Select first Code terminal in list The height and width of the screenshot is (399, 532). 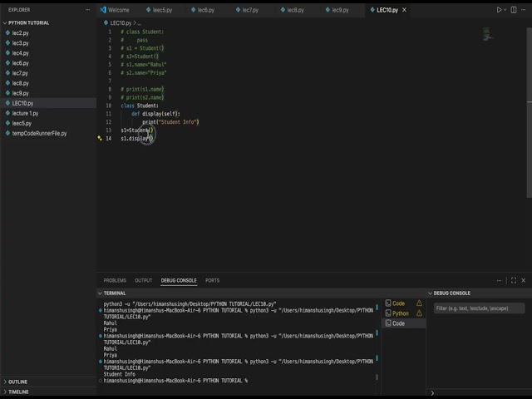[398, 303]
